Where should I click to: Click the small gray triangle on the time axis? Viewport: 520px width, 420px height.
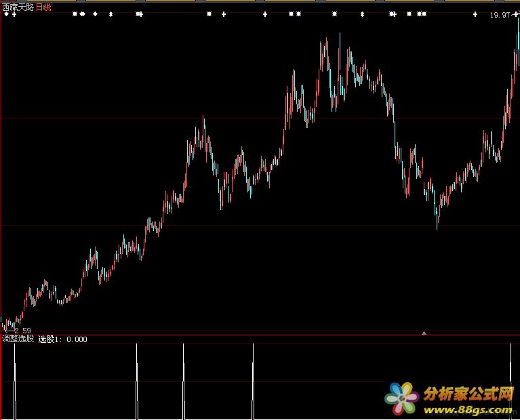[x=424, y=333]
